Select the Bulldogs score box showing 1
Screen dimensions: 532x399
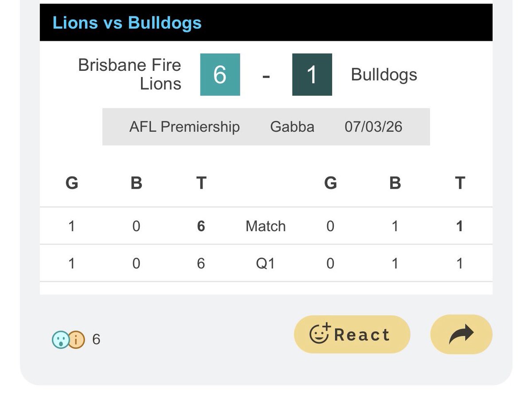pos(312,74)
